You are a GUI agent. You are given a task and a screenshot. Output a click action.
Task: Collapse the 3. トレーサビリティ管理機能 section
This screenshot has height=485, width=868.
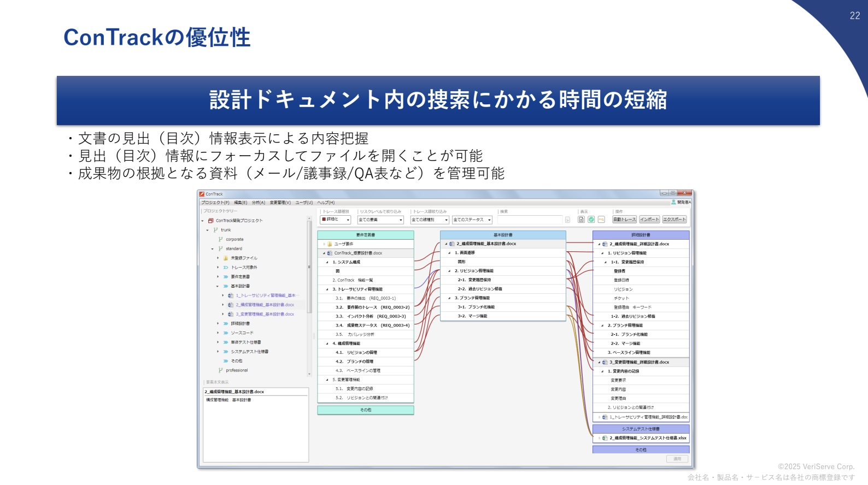[327, 289]
